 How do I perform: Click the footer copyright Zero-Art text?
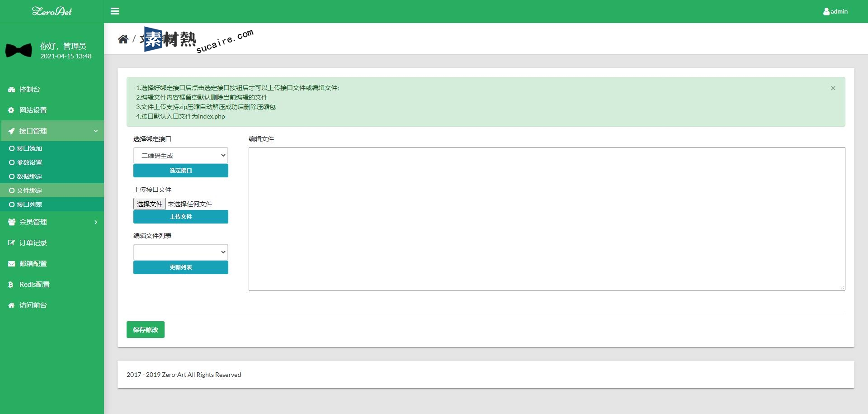[x=184, y=375]
